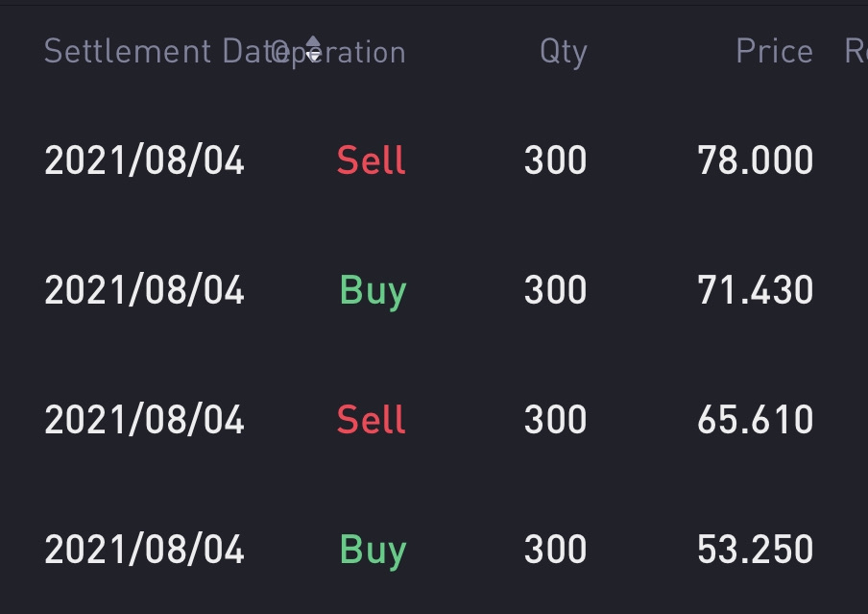Select the 78.000 price cell

755,160
